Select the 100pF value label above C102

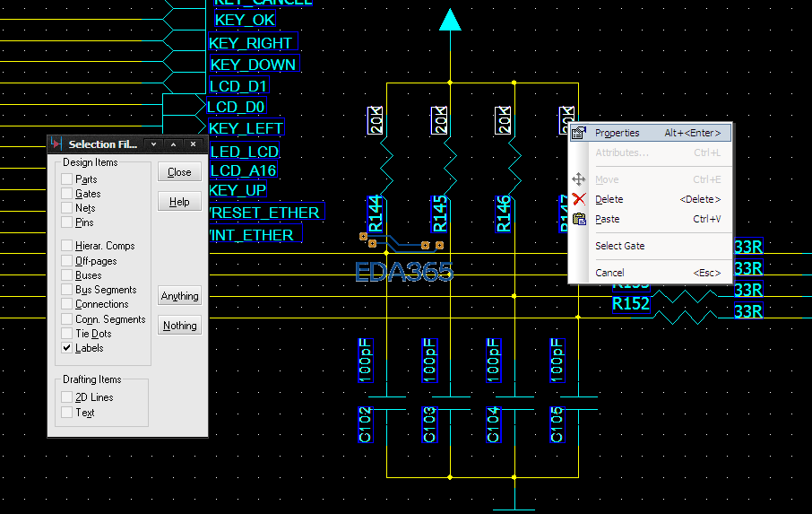click(366, 361)
